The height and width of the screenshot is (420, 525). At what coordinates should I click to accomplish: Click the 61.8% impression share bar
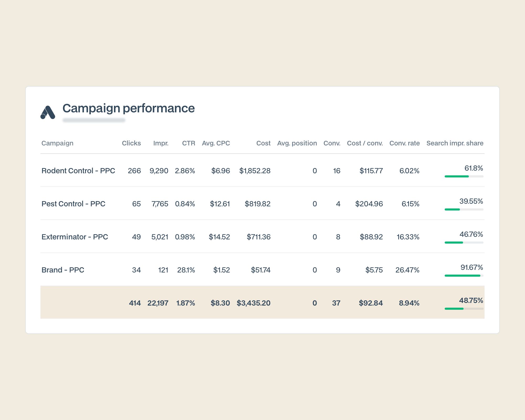click(x=464, y=176)
